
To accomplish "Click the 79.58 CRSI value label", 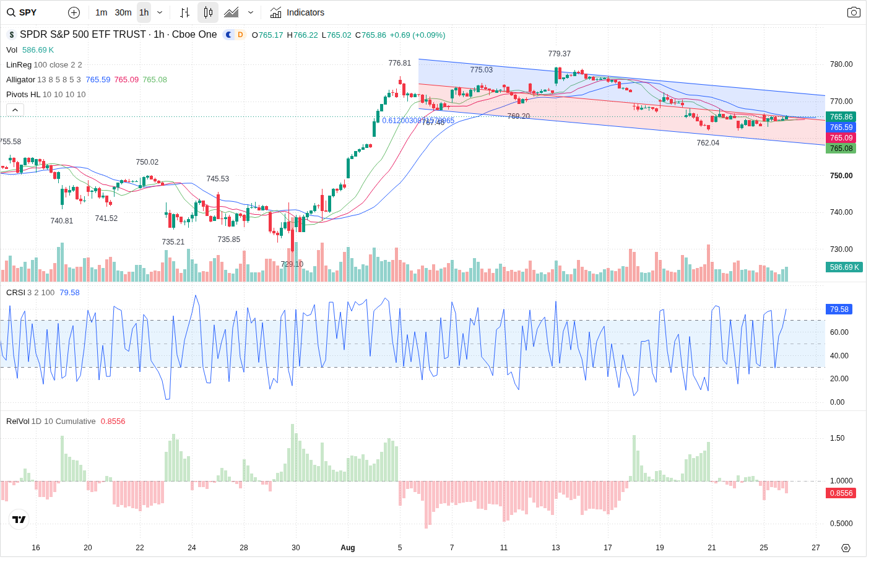I will [x=839, y=309].
